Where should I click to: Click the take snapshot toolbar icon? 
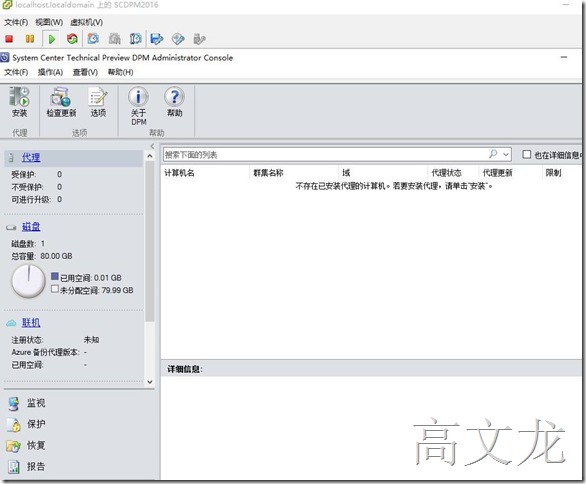93,39
